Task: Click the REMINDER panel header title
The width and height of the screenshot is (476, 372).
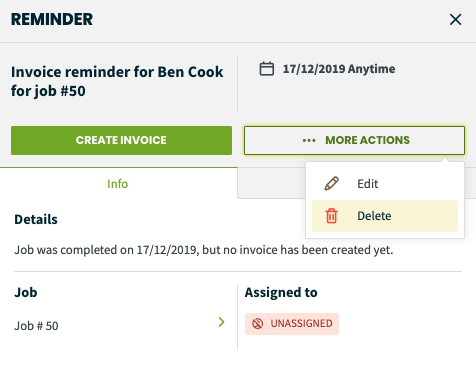Action: tap(52, 19)
